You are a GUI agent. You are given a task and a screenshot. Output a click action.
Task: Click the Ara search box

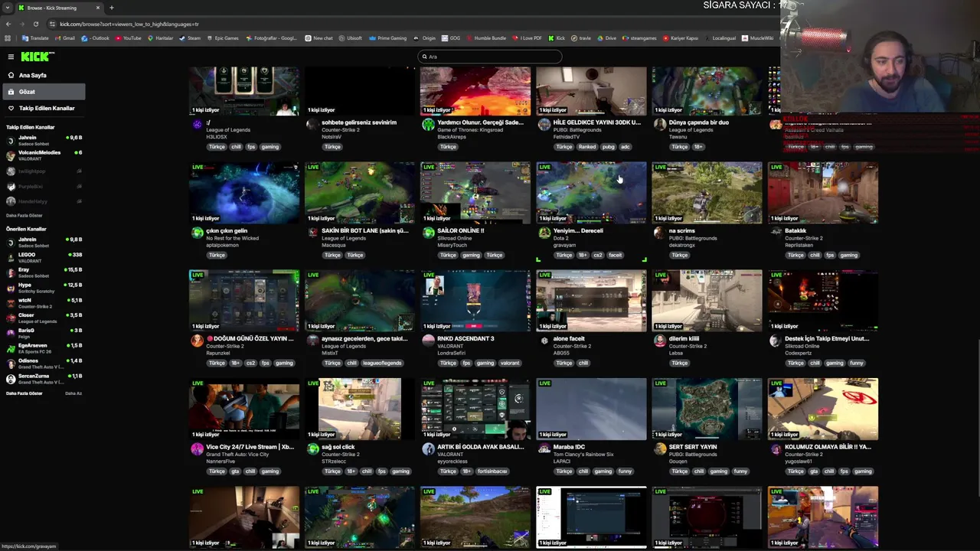click(490, 57)
